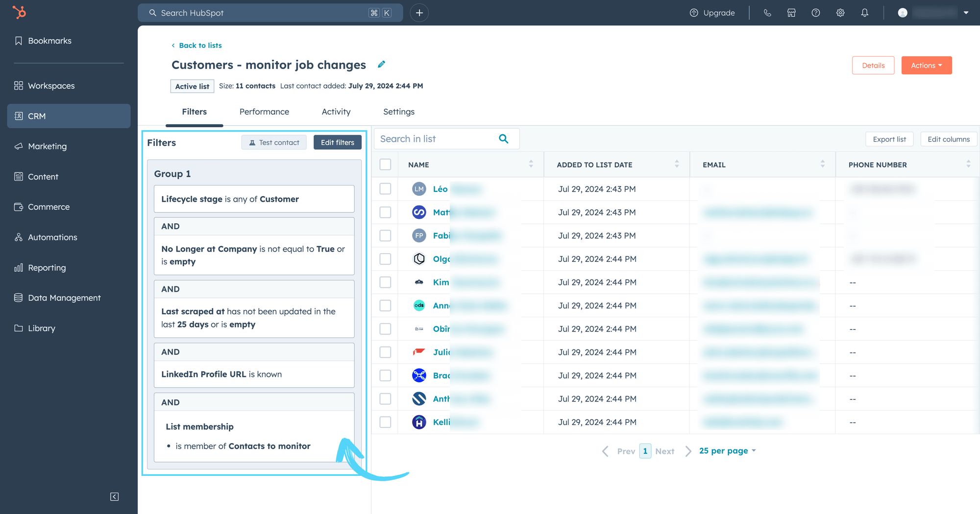Screen dimensions: 980x514
Task: Sort by Name column arrows
Action: (x=531, y=164)
